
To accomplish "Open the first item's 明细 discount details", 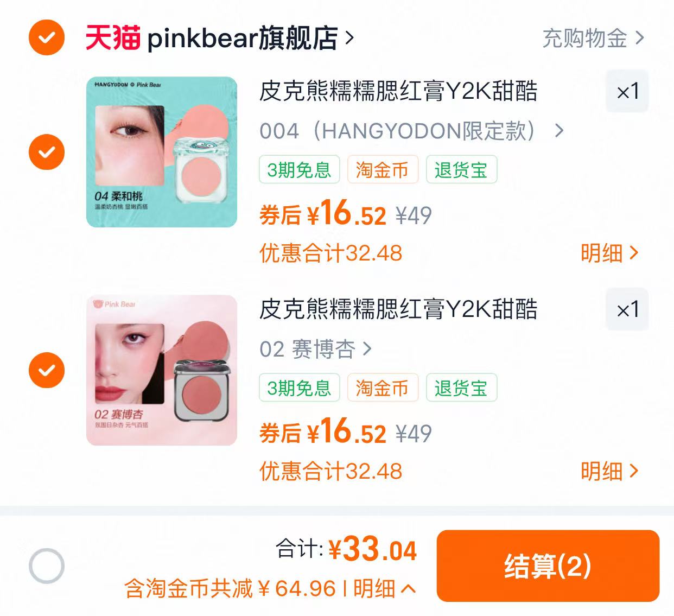I will point(609,253).
